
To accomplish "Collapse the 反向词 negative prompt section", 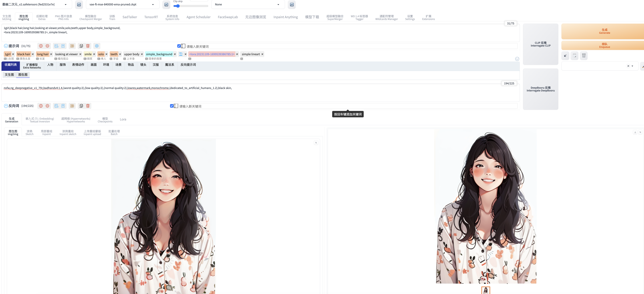I will pyautogui.click(x=6, y=106).
